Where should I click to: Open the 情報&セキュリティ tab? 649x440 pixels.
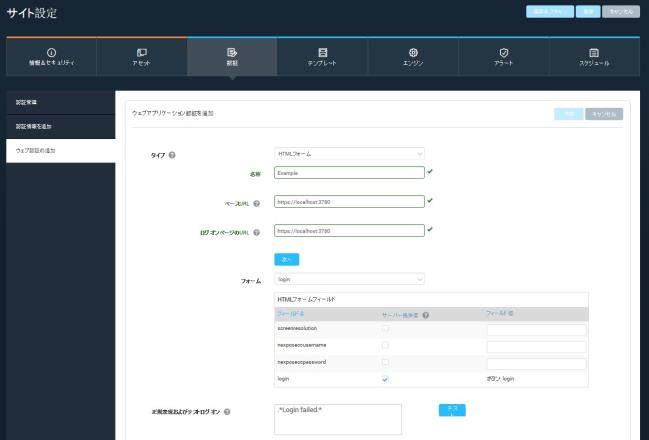51,57
